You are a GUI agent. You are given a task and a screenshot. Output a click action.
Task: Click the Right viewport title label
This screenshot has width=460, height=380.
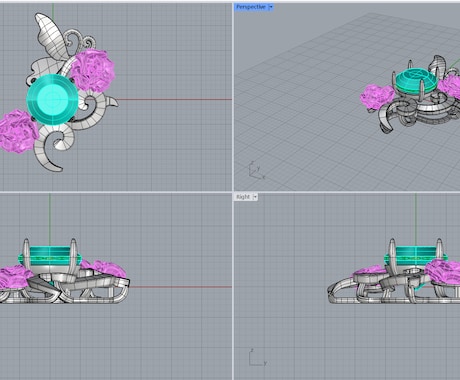[x=243, y=197]
